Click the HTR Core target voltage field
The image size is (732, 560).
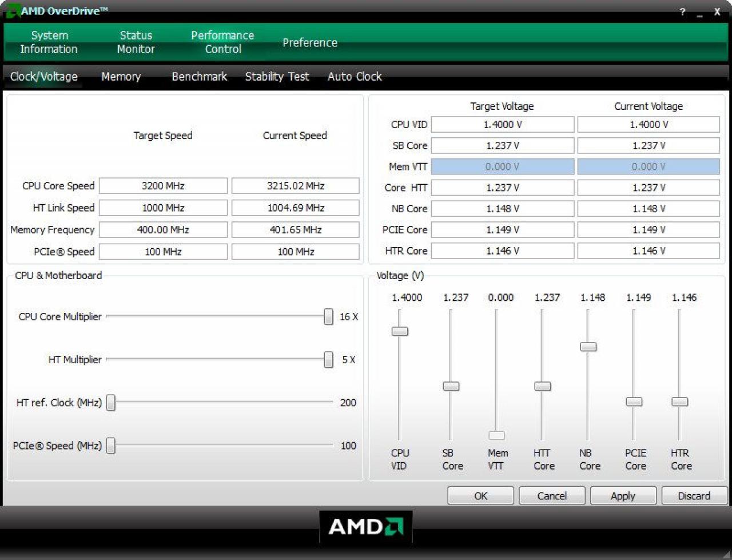[x=503, y=251]
